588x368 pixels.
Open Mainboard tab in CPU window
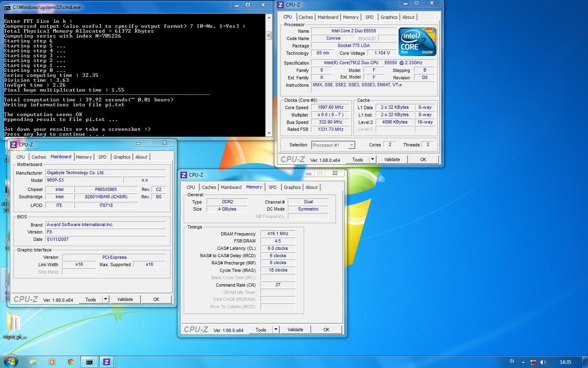[328, 17]
